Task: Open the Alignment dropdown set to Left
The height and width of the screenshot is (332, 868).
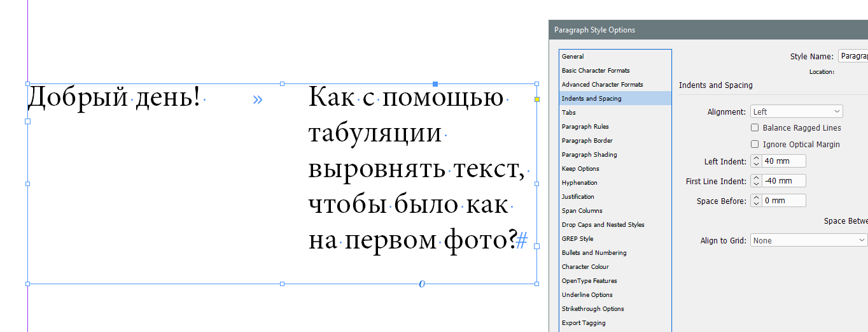Action: click(796, 112)
